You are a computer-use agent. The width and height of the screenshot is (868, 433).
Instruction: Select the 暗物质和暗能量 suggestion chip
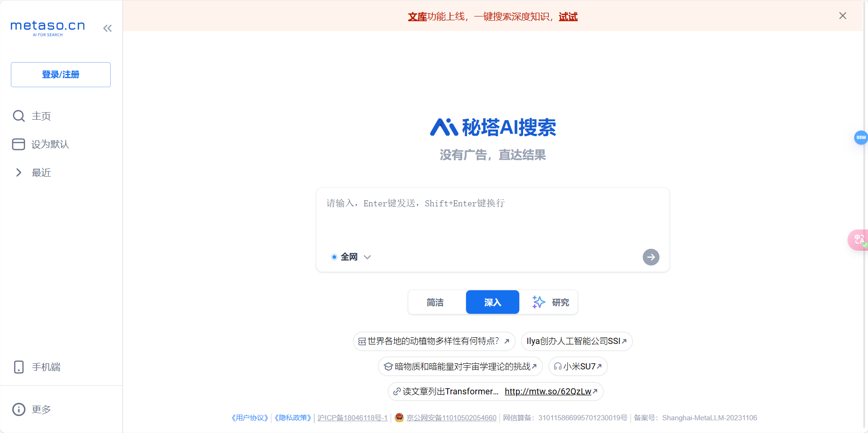point(460,366)
